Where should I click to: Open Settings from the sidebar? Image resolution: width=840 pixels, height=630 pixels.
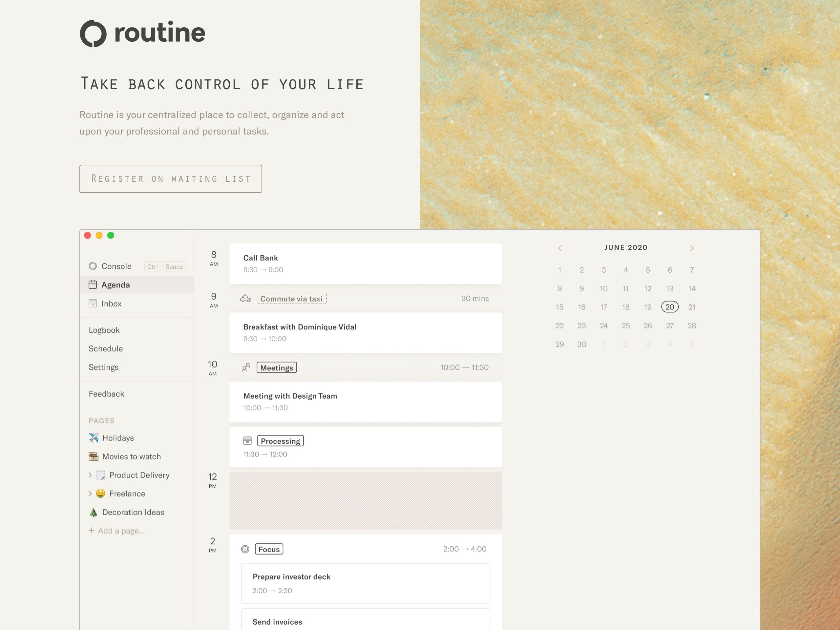104,367
